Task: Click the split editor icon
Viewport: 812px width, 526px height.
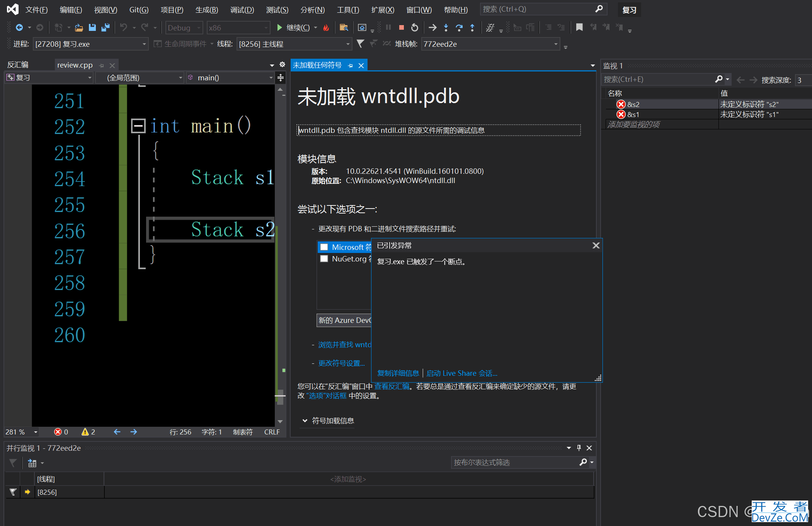Action: (x=281, y=78)
